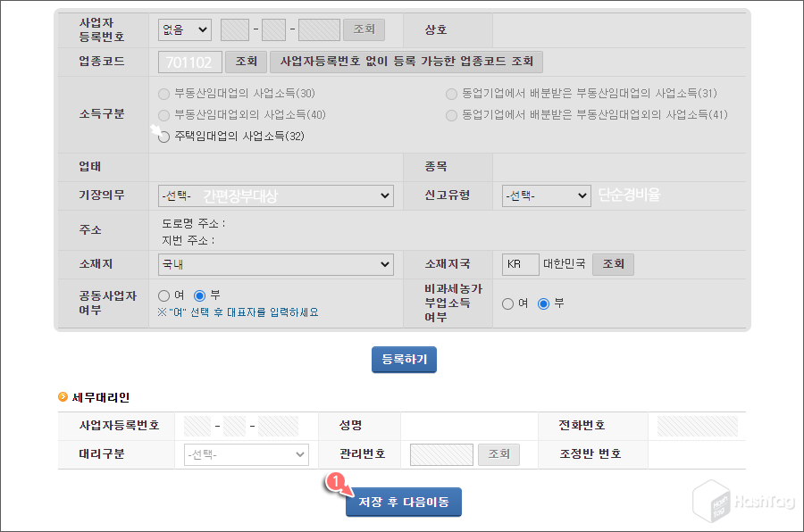Select 주택임대업의 사업소득(32) income type

[x=162, y=136]
